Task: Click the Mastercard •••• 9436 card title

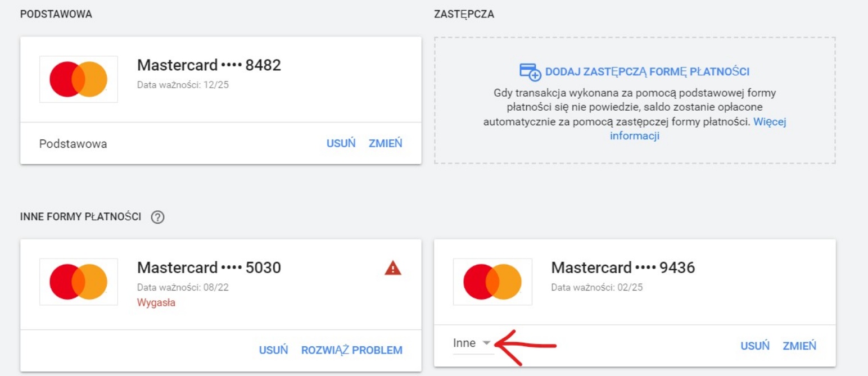Action: tap(623, 268)
